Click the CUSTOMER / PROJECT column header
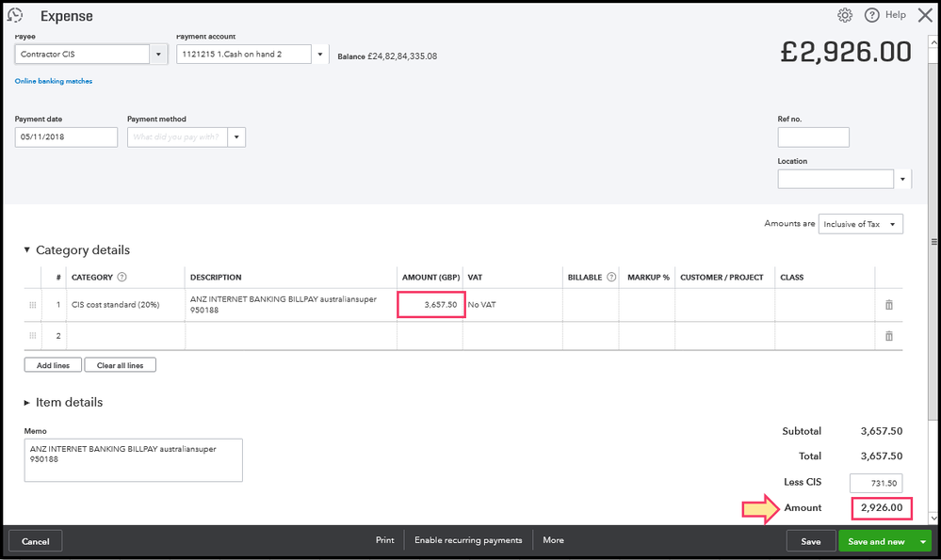This screenshot has width=941, height=560. [x=722, y=277]
